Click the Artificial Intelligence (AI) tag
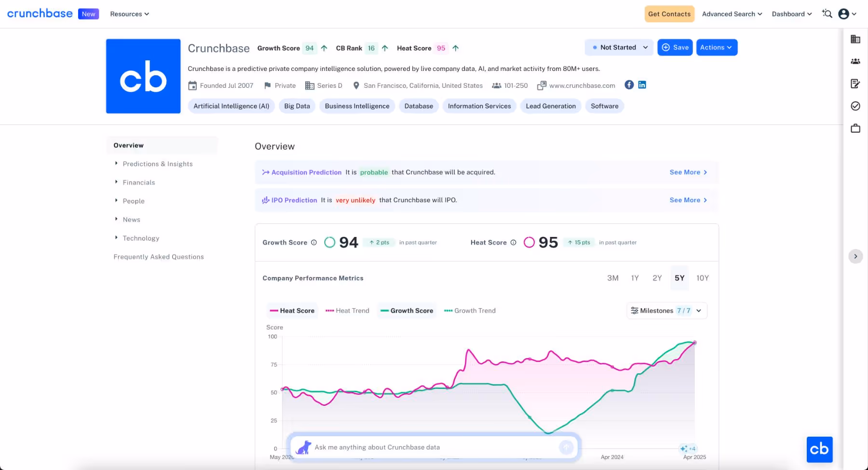 coord(231,106)
